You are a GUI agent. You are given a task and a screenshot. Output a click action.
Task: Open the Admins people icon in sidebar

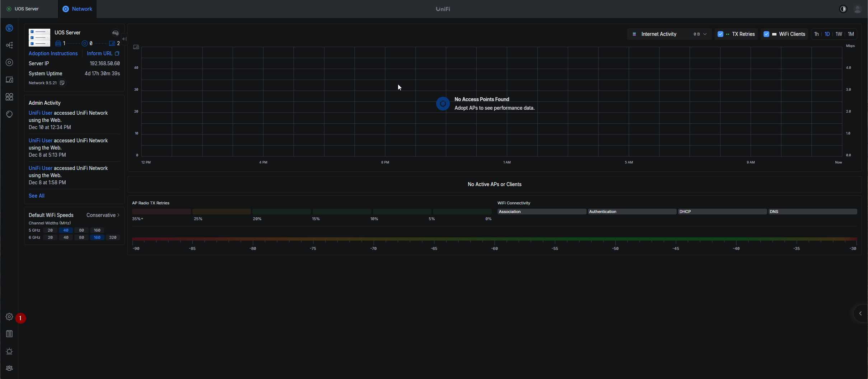[x=9, y=368]
